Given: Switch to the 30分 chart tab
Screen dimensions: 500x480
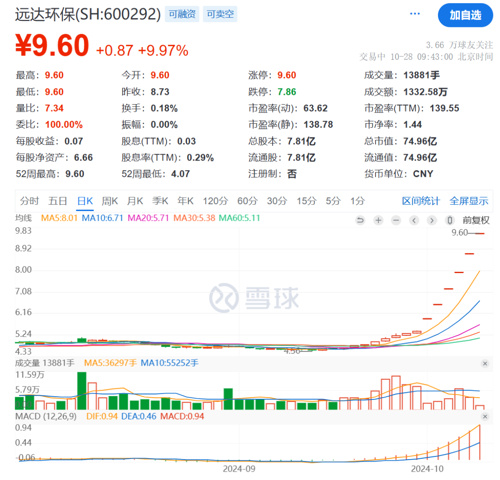Looking at the screenshot, I should (277, 201).
